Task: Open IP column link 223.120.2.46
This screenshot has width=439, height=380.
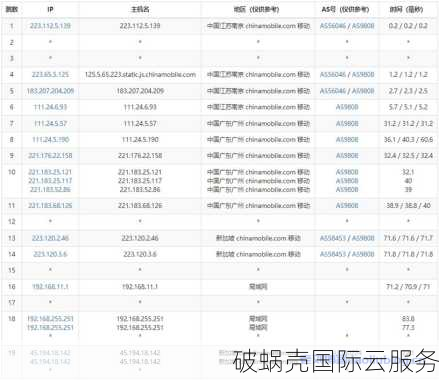Action: [50, 238]
